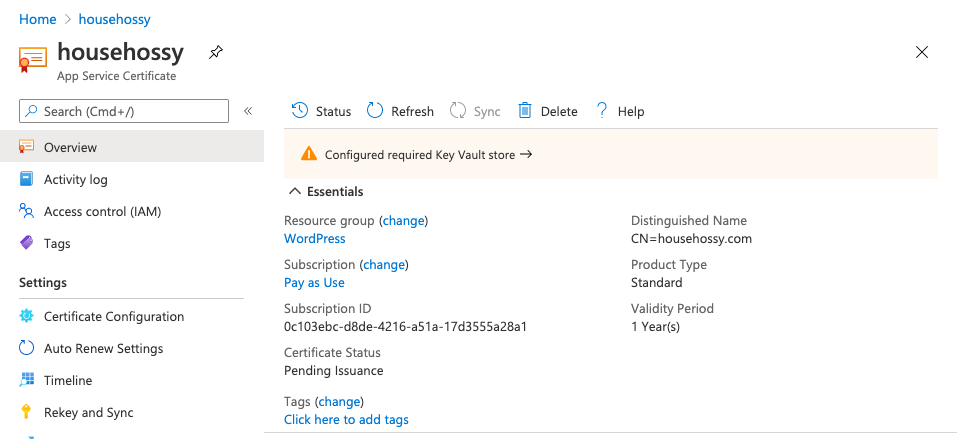957x439 pixels.
Task: Click the Activity log book icon
Action: click(x=26, y=179)
